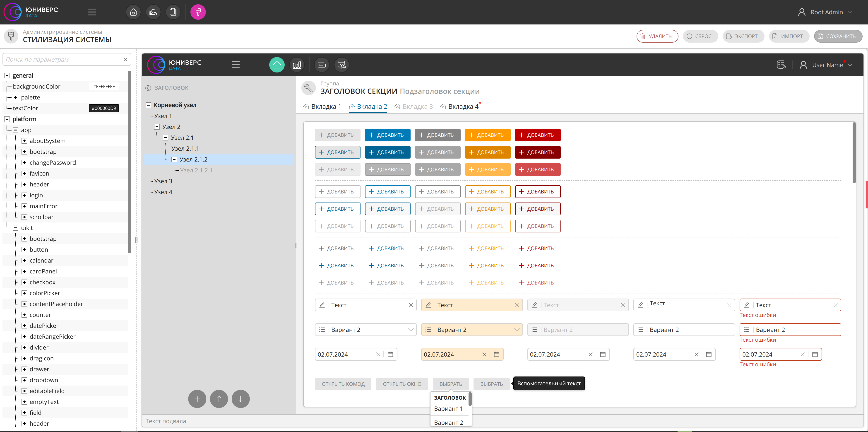Open the User Name dropdown chevron
The width and height of the screenshot is (868, 432).
[850, 65]
